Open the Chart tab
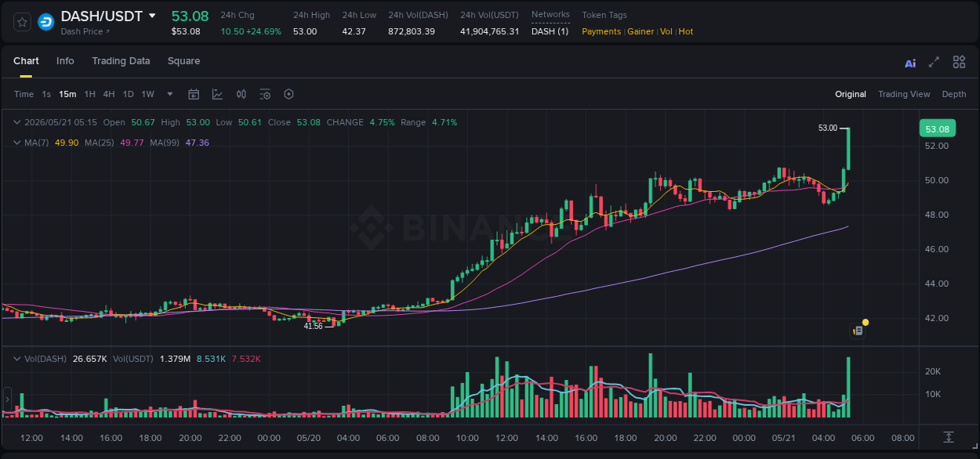Screen dimensions: 980x459 (x=26, y=61)
